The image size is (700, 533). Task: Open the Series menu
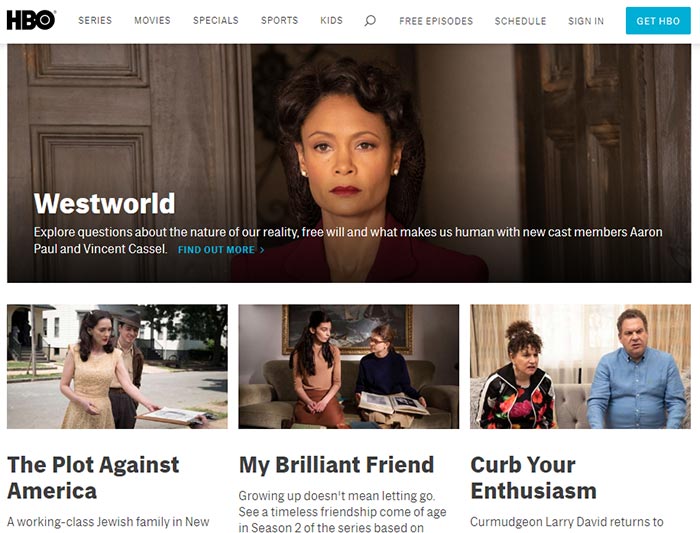[95, 21]
